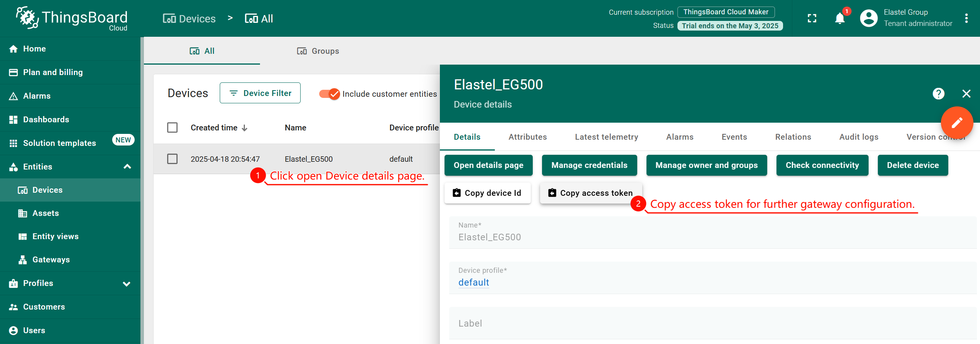Select the Elastel_EG500 row checkbox
Image resolution: width=980 pixels, height=344 pixels.
pos(172,159)
